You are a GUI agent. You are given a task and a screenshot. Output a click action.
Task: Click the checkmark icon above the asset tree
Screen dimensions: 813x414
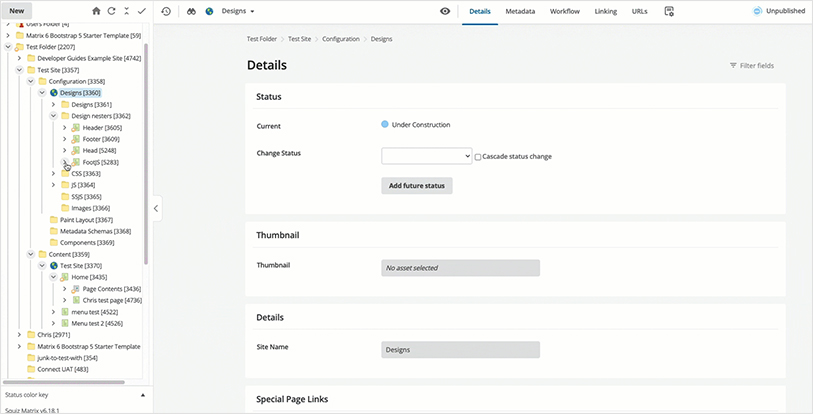(x=142, y=11)
